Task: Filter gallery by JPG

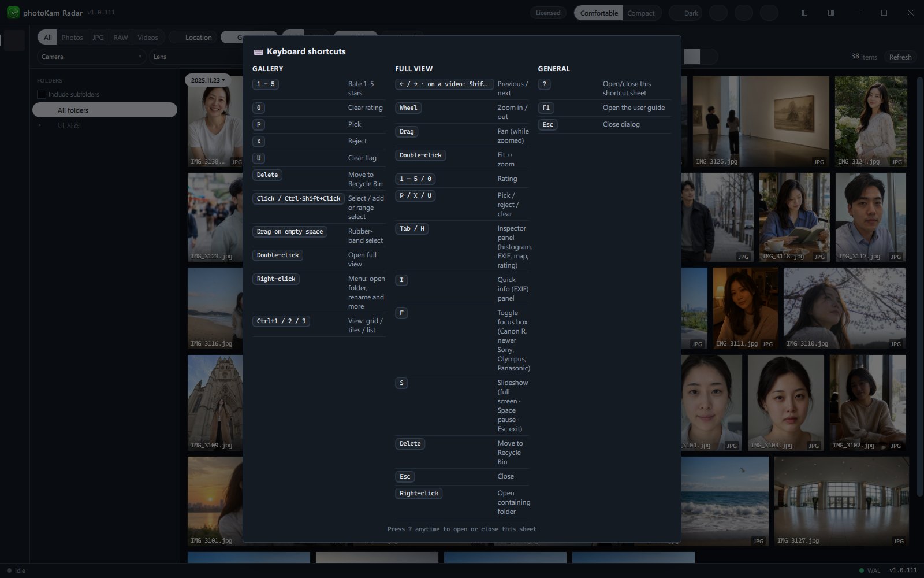Action: click(x=98, y=38)
